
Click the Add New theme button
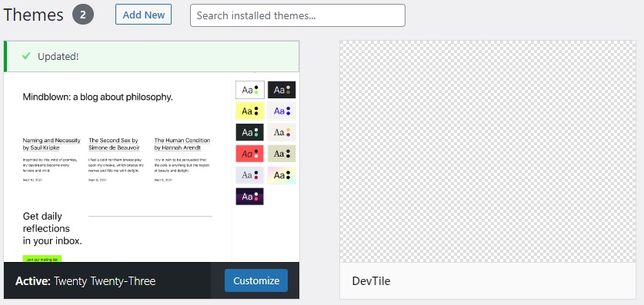click(143, 15)
